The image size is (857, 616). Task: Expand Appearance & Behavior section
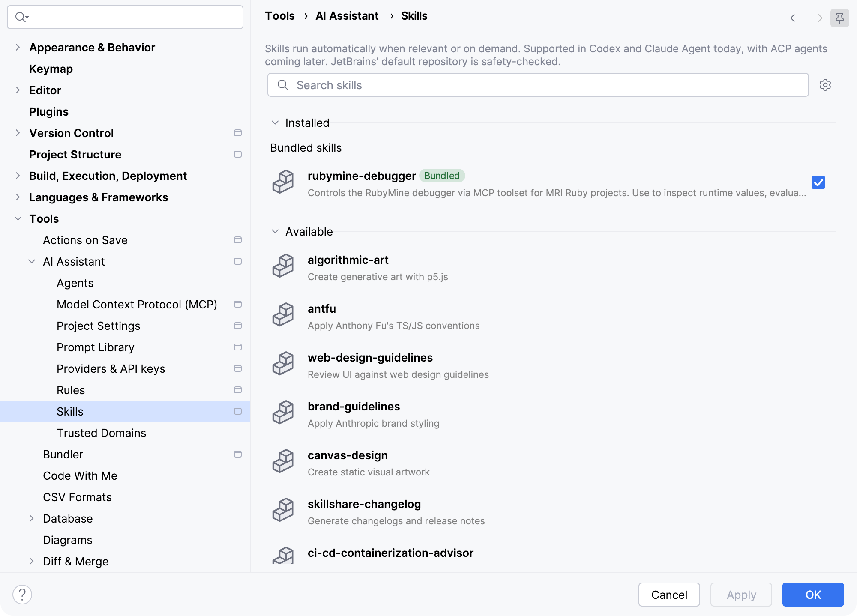18,47
